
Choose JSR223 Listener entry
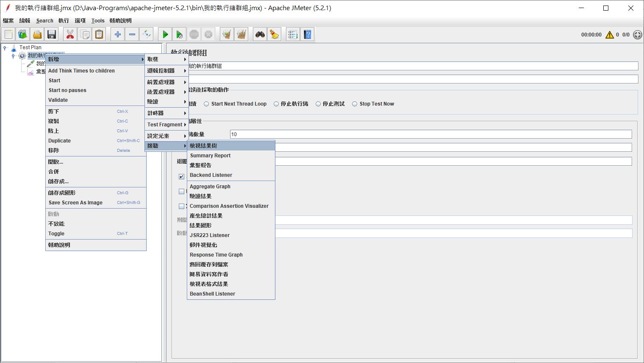[231, 235]
